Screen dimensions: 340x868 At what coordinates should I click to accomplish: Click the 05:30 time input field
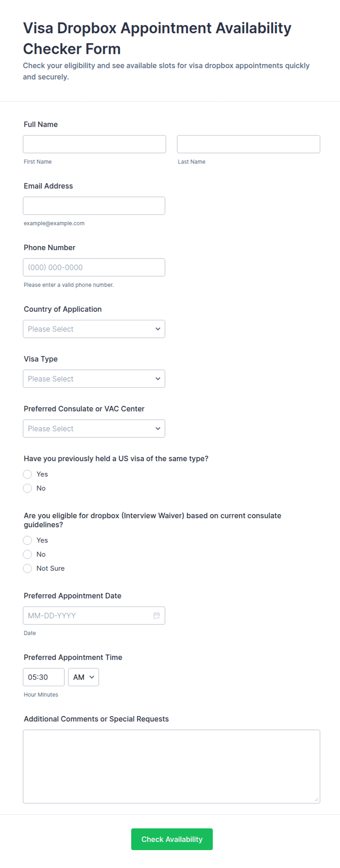(44, 677)
